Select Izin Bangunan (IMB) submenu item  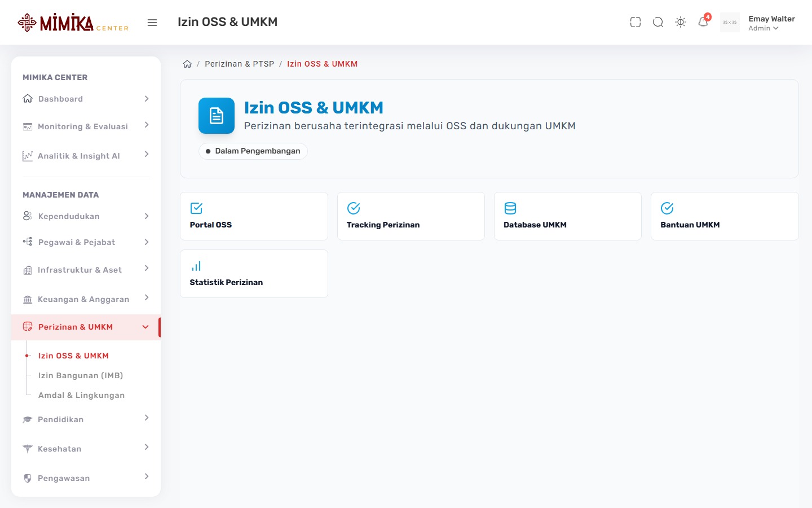pos(81,375)
